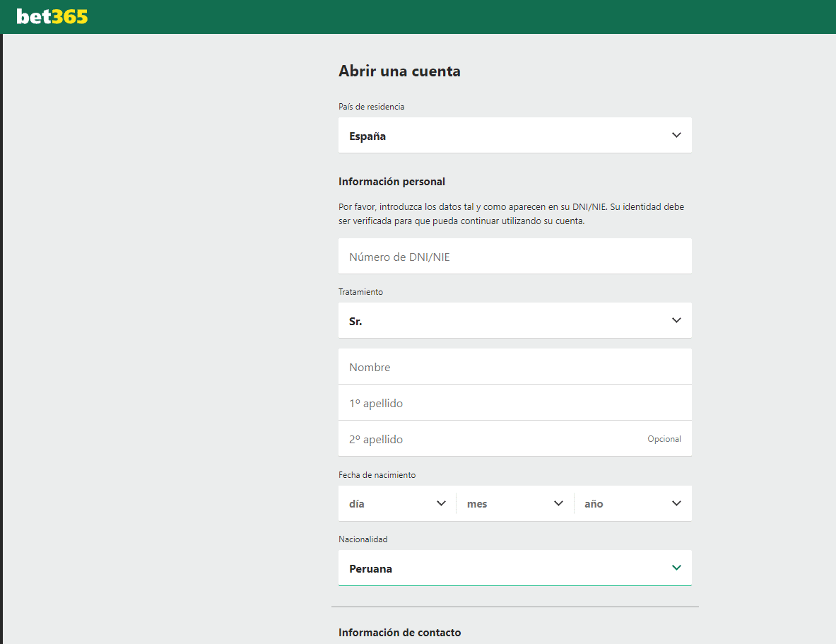The image size is (836, 644).
Task: Click the chevron on País de residencia selector
Action: pyautogui.click(x=676, y=134)
